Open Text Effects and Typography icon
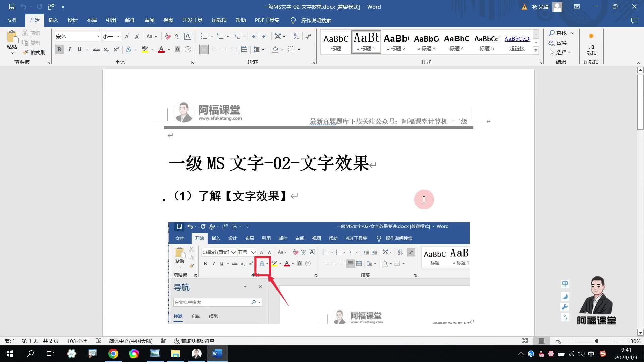Viewport: 644px width, 362px height. (x=129, y=50)
